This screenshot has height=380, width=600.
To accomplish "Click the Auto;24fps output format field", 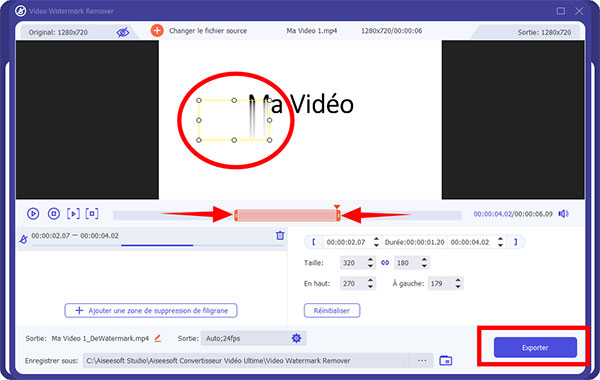I will [245, 338].
